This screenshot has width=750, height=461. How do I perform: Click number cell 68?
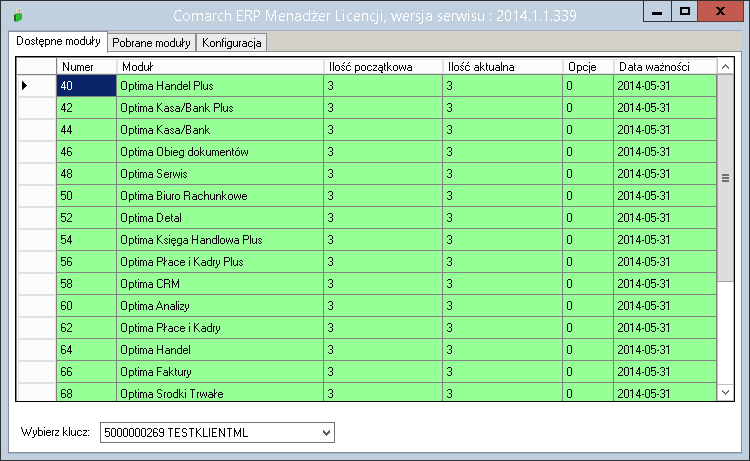(87, 392)
